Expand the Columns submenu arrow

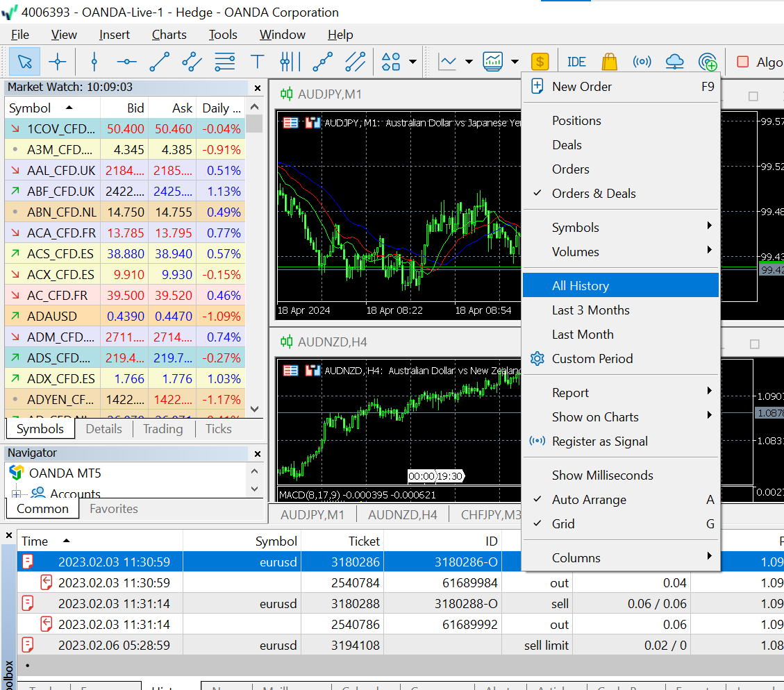(709, 557)
